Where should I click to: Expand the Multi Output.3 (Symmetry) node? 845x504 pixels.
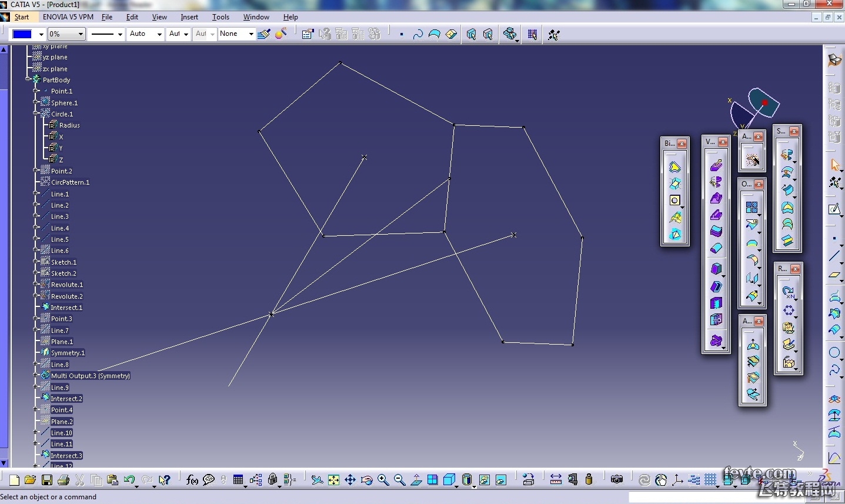click(x=36, y=375)
